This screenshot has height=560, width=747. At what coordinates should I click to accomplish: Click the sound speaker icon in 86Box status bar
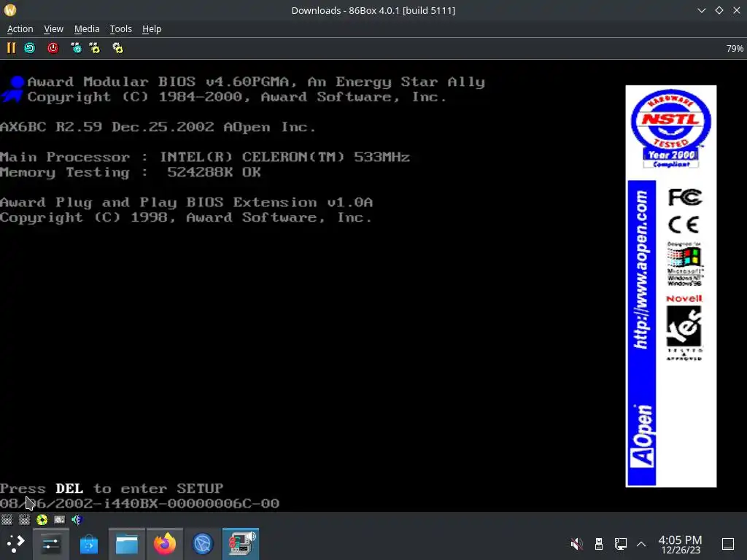click(x=77, y=519)
